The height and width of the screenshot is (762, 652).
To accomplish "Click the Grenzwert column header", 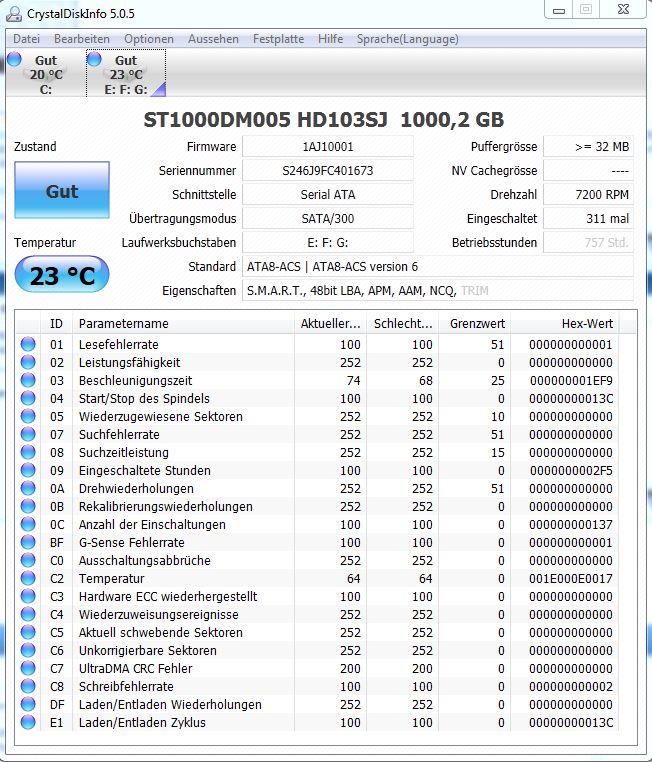I will coord(475,323).
